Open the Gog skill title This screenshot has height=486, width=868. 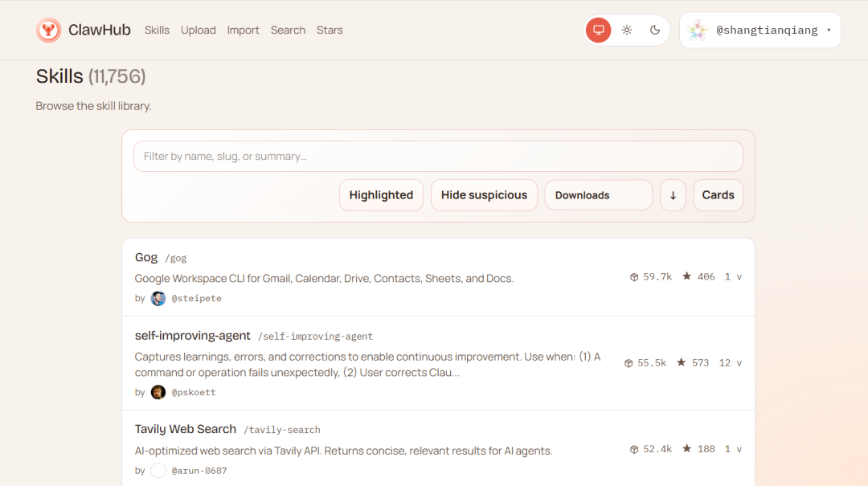pos(146,257)
